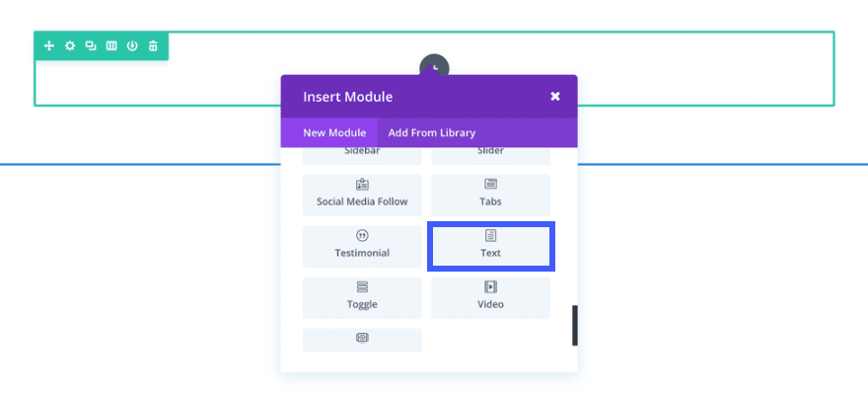The height and width of the screenshot is (398, 868).
Task: Click the dark circular add-module button
Action: pos(434,65)
